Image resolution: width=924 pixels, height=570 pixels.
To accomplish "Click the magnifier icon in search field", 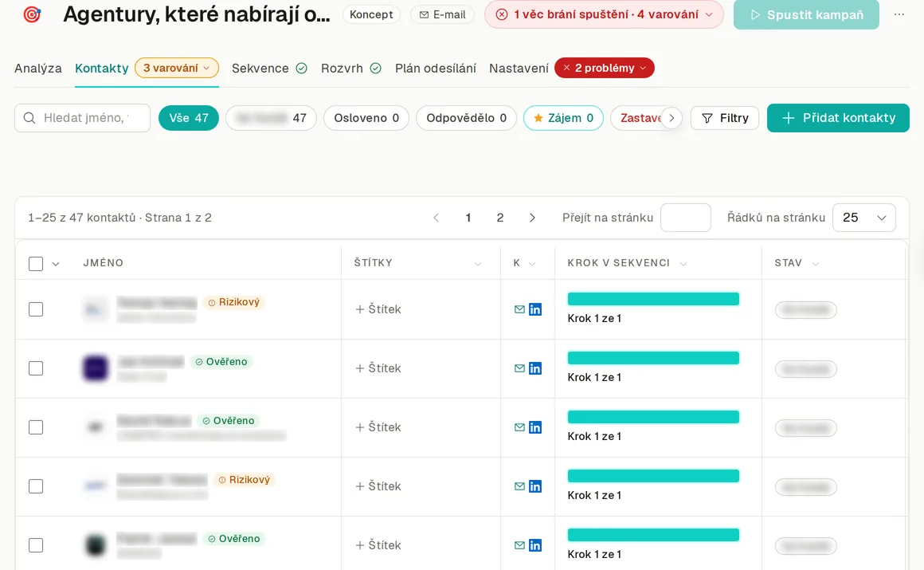I will pyautogui.click(x=29, y=118).
